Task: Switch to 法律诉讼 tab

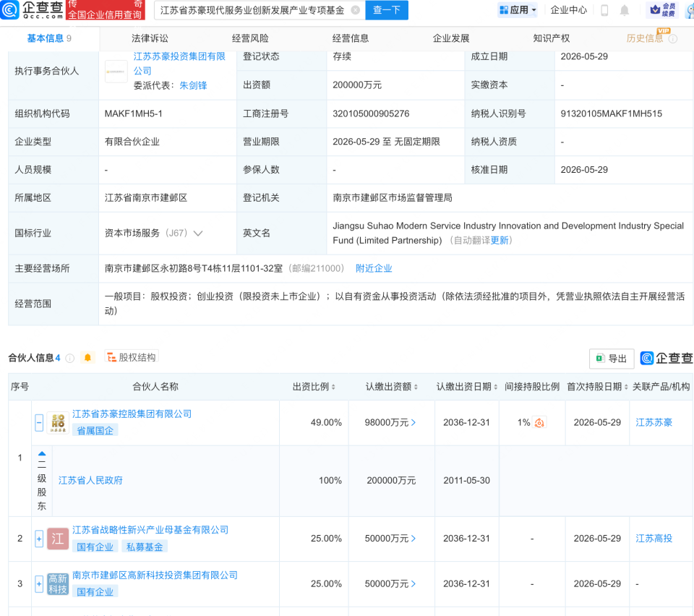Action: coord(150,39)
